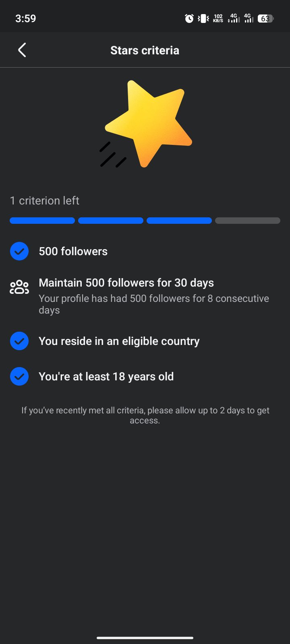Viewport: 290px width, 644px height.
Task: Tap the shooting star illustration
Action: pyautogui.click(x=146, y=124)
